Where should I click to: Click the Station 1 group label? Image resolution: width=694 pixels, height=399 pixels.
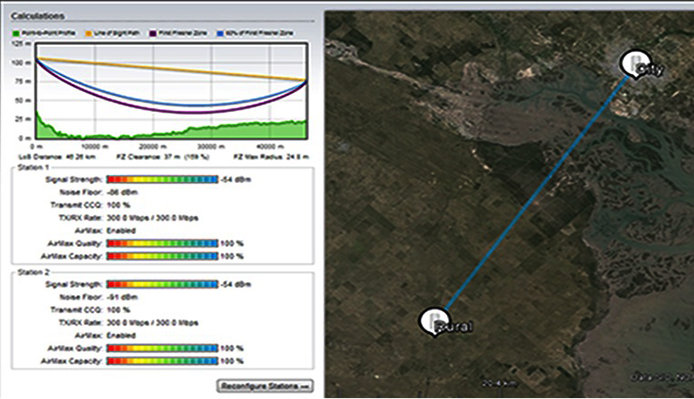33,167
